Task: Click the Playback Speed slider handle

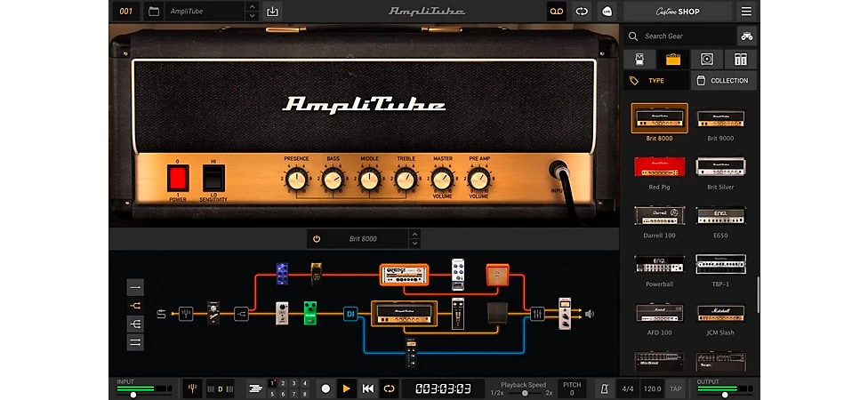Action: coord(524,393)
